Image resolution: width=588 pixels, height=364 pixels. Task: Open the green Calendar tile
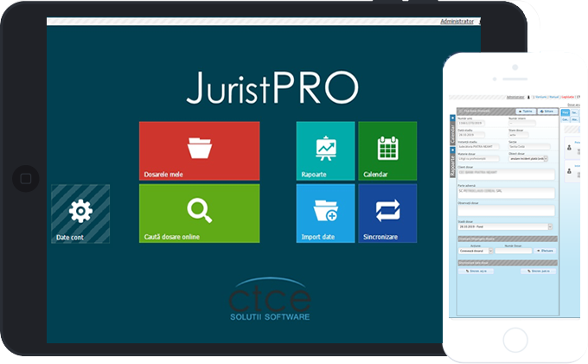[x=387, y=150]
